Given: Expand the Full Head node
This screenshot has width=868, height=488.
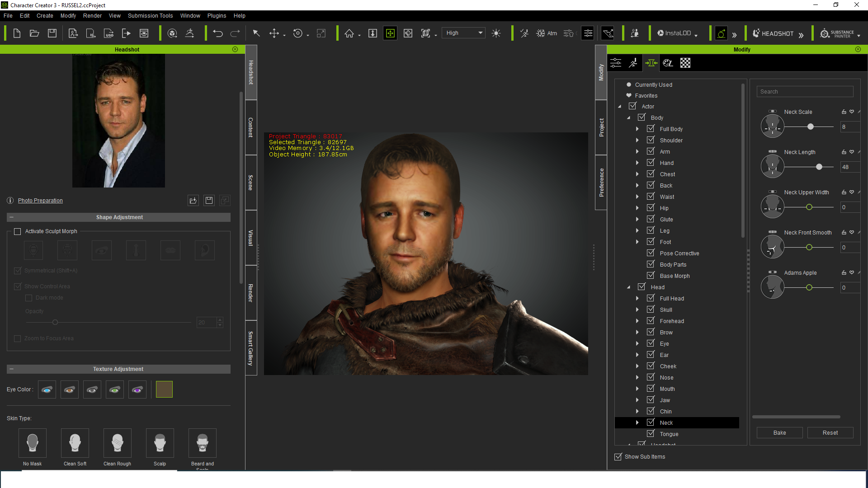Looking at the screenshot, I should click(x=637, y=298).
